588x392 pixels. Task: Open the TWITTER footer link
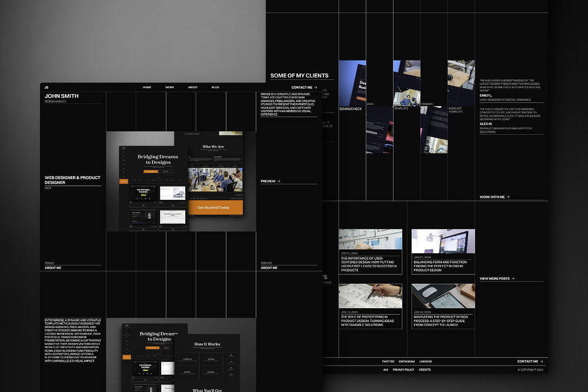(x=388, y=361)
